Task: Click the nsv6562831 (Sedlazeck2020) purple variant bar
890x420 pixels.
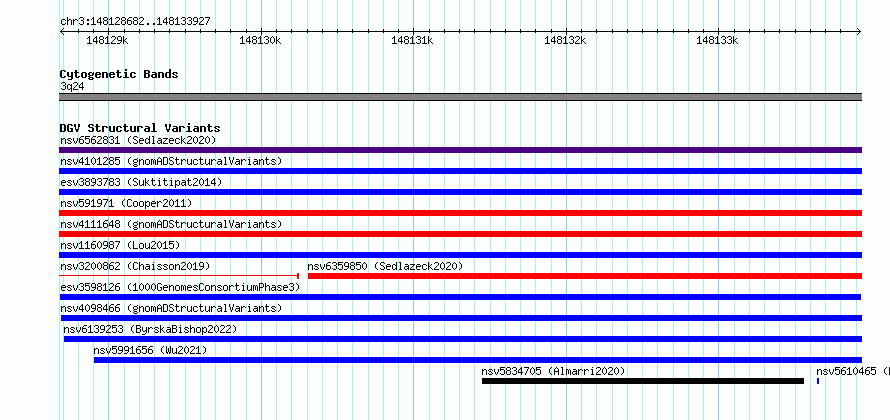Action: (x=460, y=150)
